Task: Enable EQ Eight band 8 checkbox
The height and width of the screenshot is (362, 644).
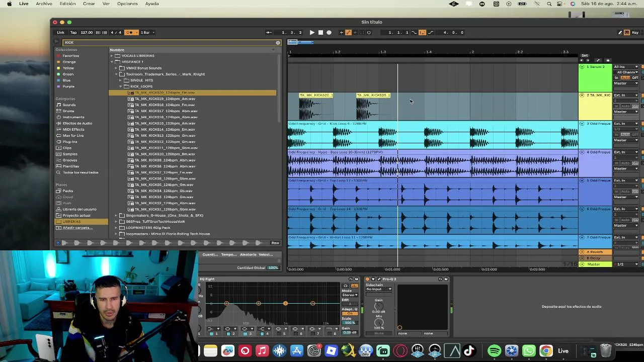Action: (330, 334)
